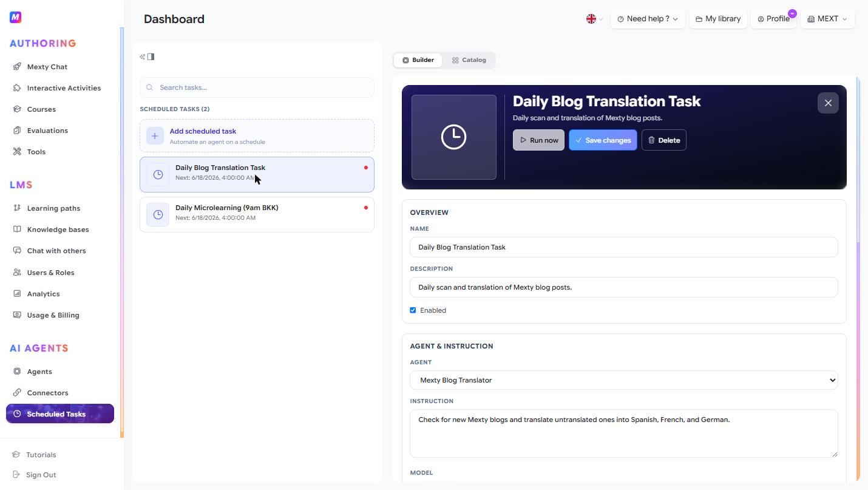Click the Instruction text area

pos(624,434)
